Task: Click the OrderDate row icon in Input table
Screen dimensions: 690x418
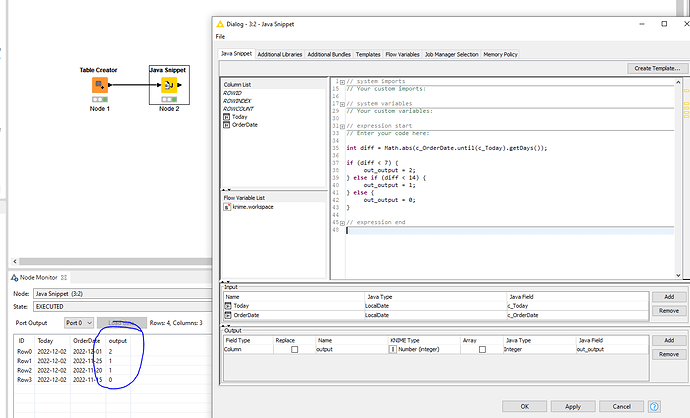Action: pos(228,315)
